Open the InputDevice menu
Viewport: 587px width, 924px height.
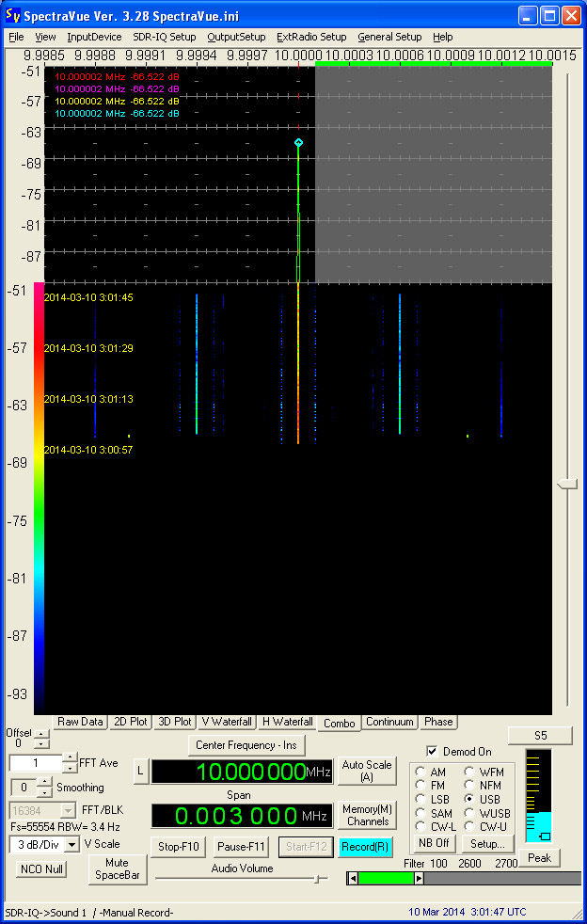[94, 37]
